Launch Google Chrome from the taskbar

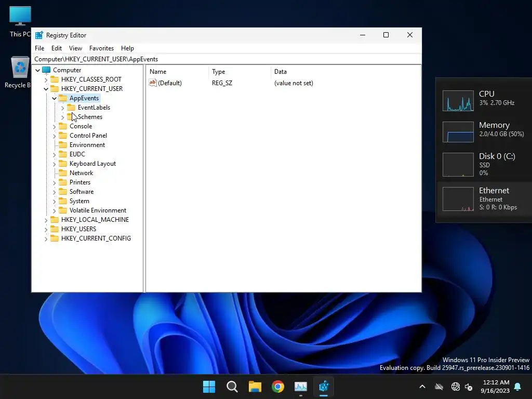click(278, 387)
